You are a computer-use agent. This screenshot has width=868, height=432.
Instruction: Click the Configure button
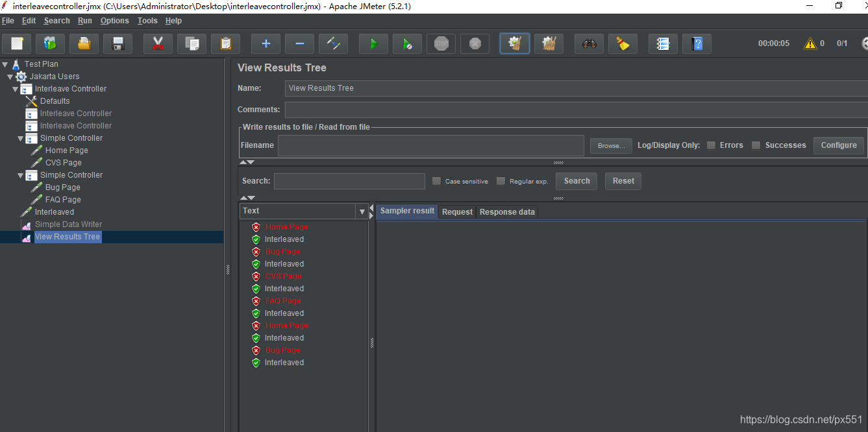[838, 145]
